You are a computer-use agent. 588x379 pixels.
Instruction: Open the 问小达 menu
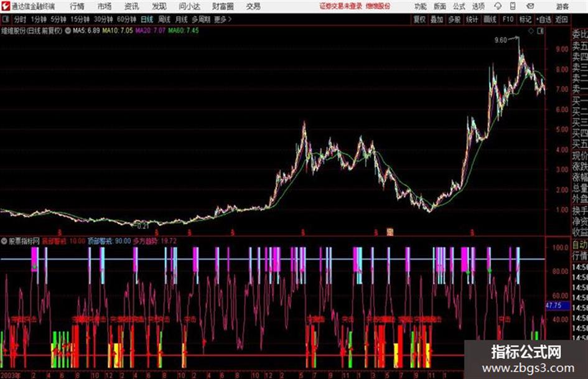pyautogui.click(x=189, y=6)
